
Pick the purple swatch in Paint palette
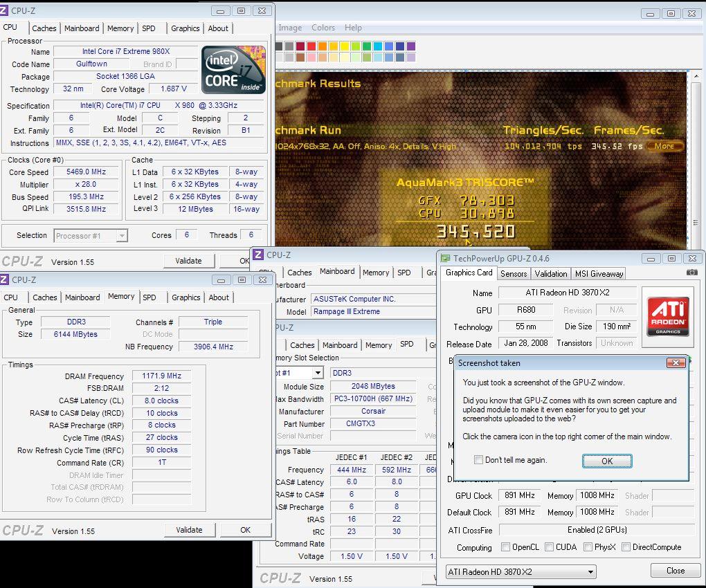[x=410, y=46]
